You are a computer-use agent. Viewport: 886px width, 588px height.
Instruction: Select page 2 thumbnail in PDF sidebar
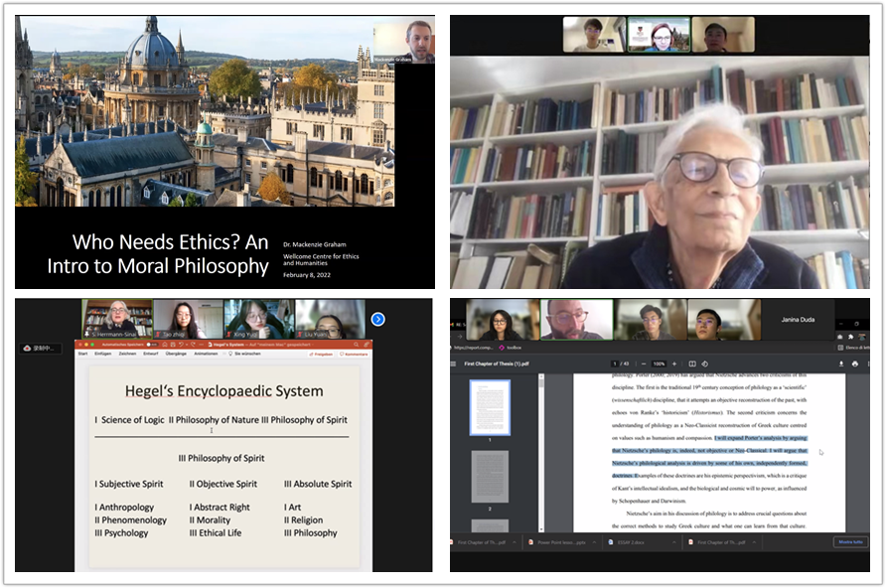click(490, 477)
